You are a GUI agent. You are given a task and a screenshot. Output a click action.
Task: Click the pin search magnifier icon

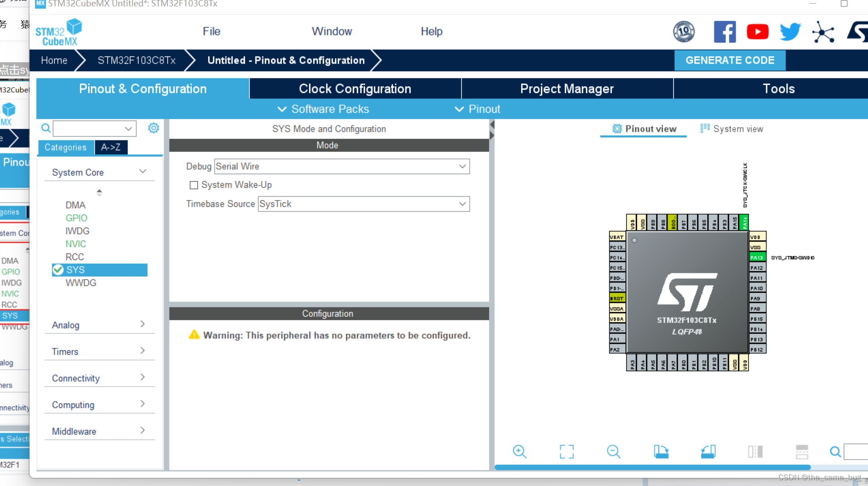point(835,451)
